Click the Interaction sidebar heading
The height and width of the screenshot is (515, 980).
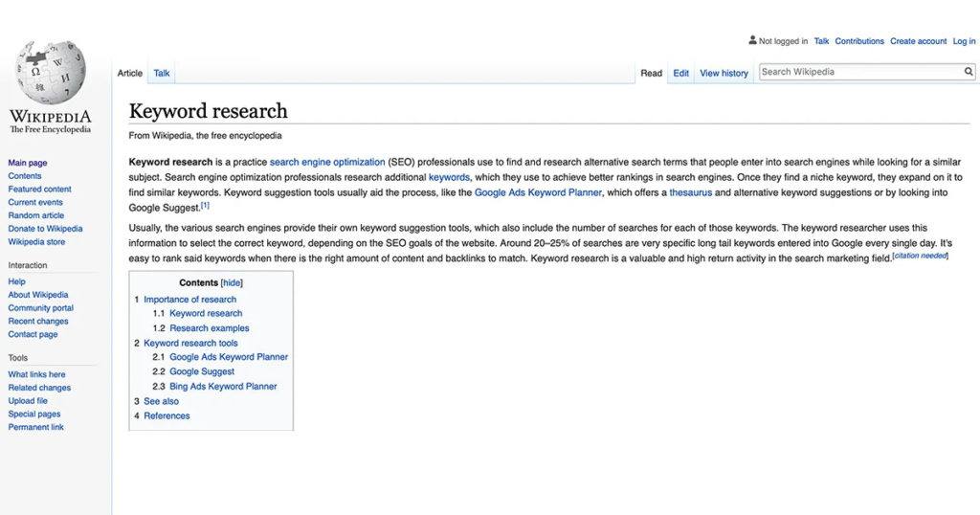click(x=28, y=265)
